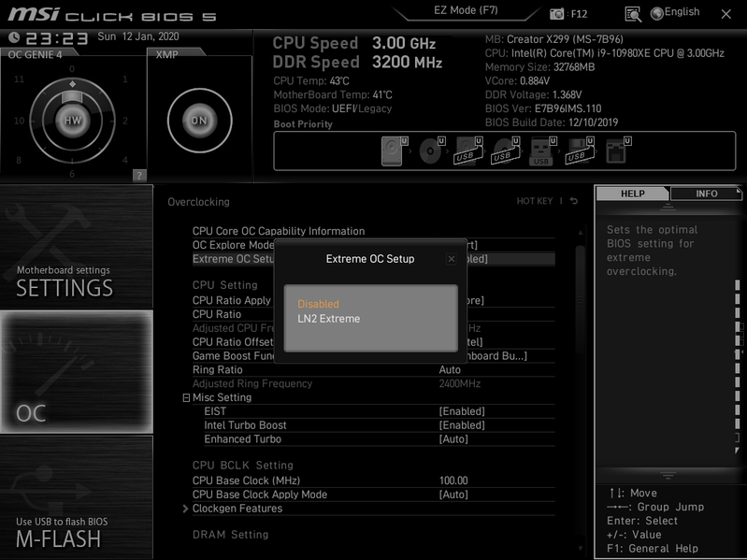Image resolution: width=747 pixels, height=560 pixels.
Task: Open the OC Genie question mark help
Action: pyautogui.click(x=139, y=175)
